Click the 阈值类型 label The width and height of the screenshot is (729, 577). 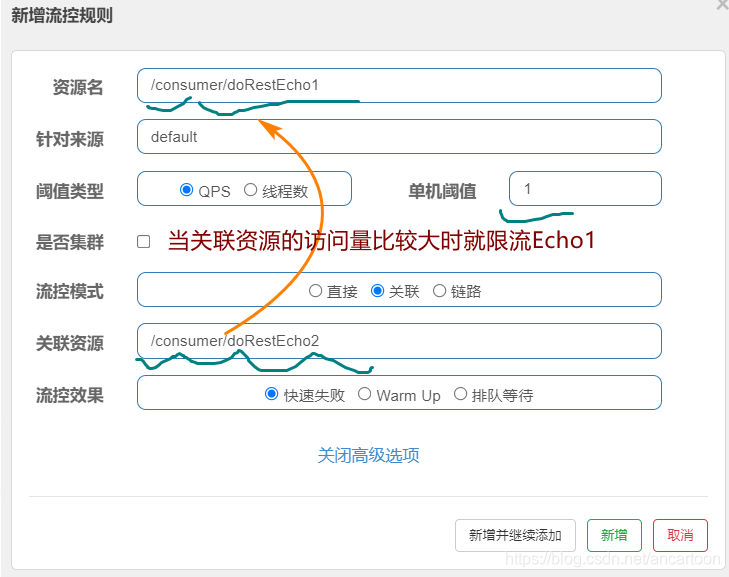[70, 191]
